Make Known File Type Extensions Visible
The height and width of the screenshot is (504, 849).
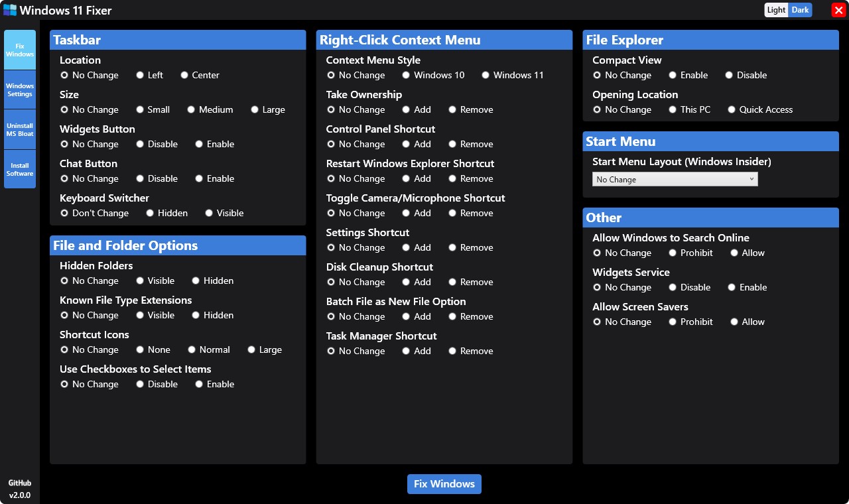coord(155,315)
